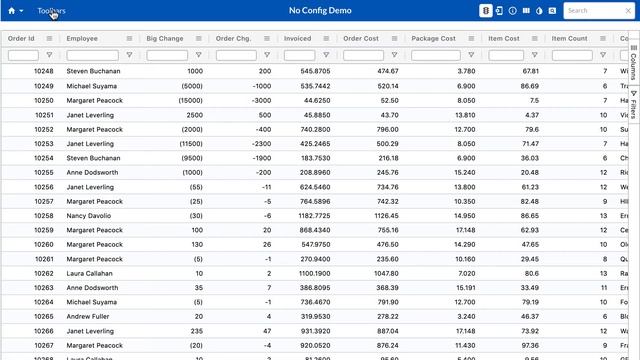Open the Invoiced column menu icon

(x=326, y=38)
